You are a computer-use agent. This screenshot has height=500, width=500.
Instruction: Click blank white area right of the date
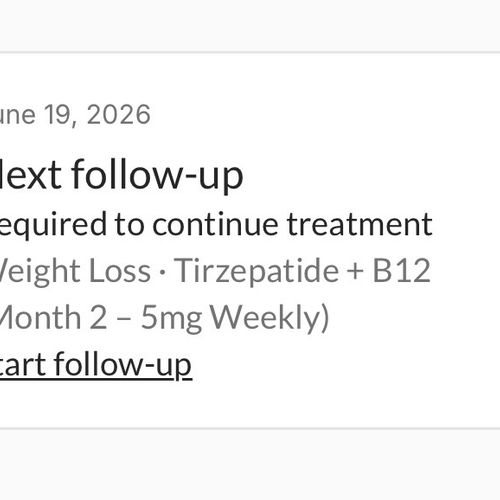(x=317, y=115)
